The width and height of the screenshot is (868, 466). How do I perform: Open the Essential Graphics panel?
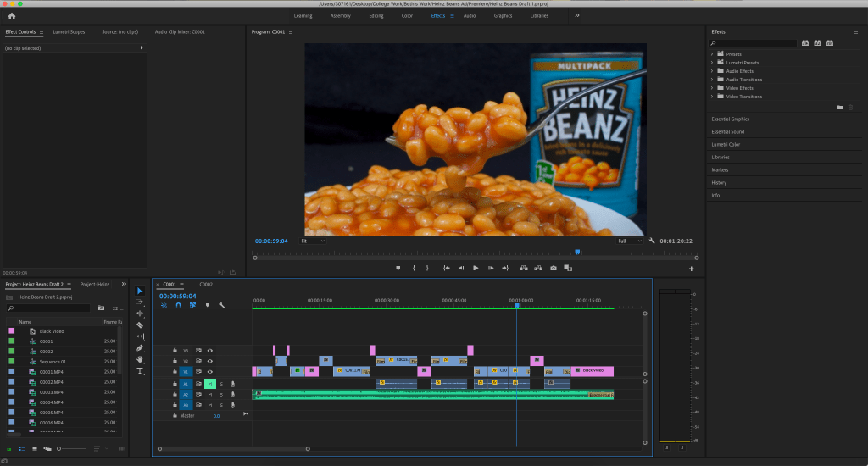coord(730,119)
